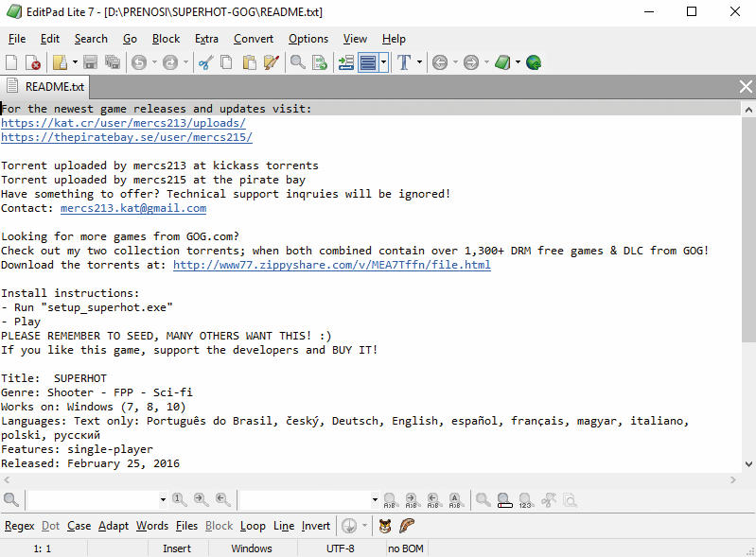Expand the Open file recent list arrow

[75, 62]
